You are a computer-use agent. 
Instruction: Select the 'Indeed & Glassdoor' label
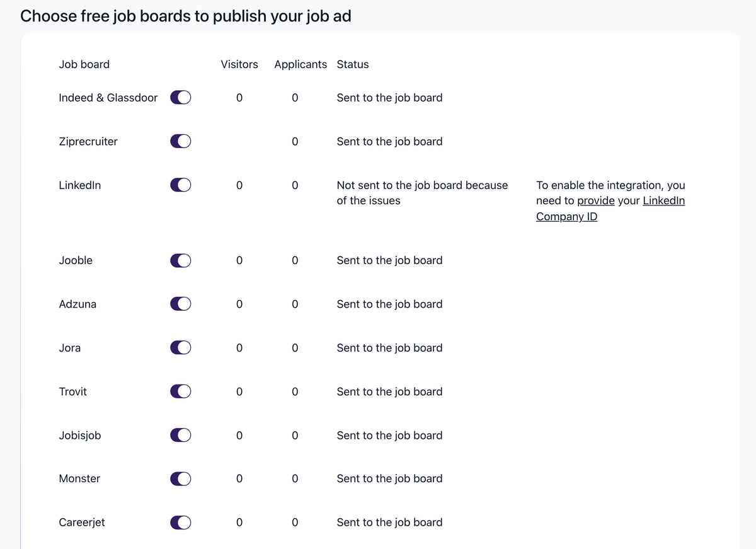(108, 98)
